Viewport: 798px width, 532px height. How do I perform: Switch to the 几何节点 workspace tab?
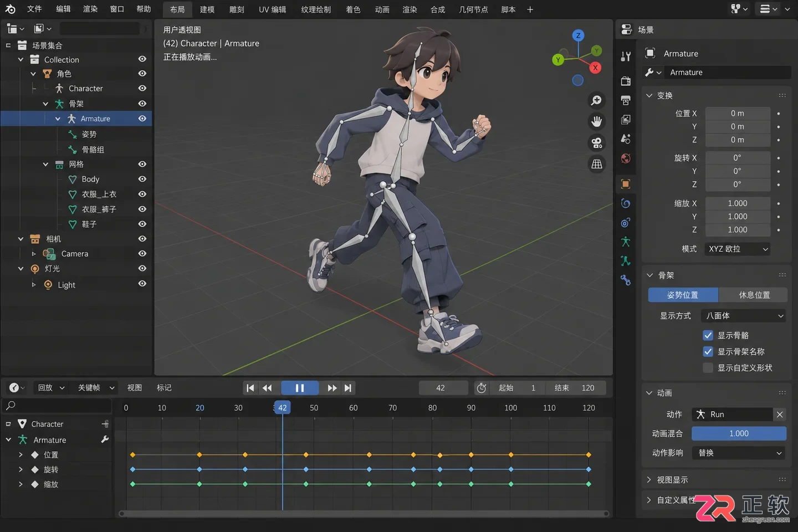pos(473,9)
